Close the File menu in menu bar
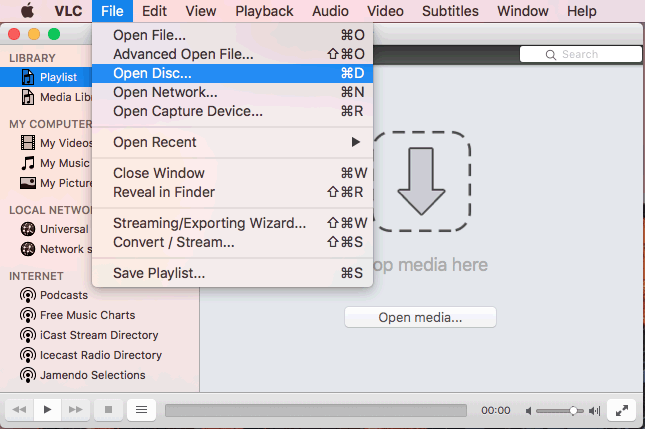645x429 pixels. click(x=112, y=11)
